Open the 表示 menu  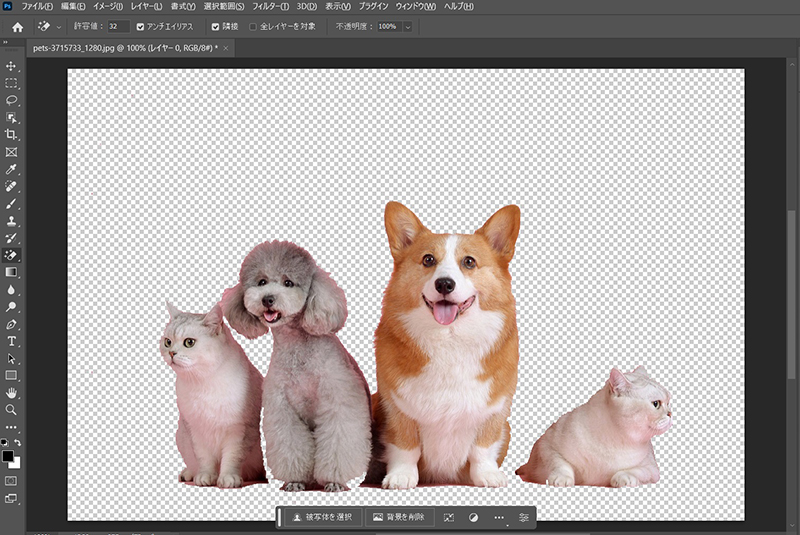(338, 6)
